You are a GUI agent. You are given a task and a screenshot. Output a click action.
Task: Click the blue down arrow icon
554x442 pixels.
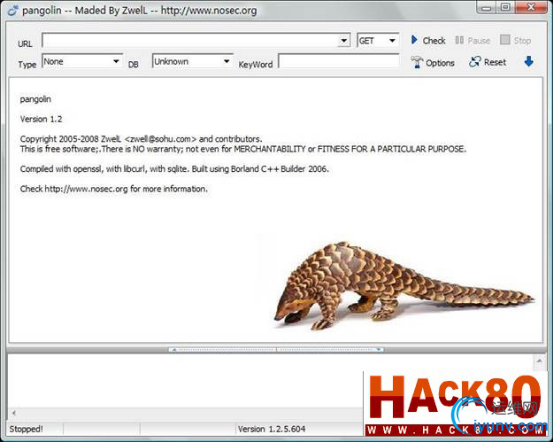[x=529, y=61]
